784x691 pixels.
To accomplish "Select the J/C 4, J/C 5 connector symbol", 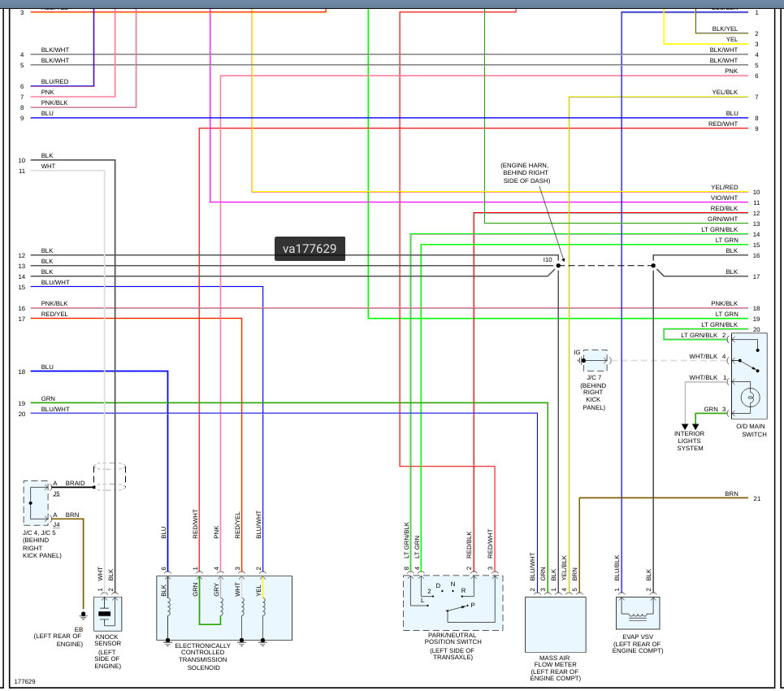I will coord(36,503).
